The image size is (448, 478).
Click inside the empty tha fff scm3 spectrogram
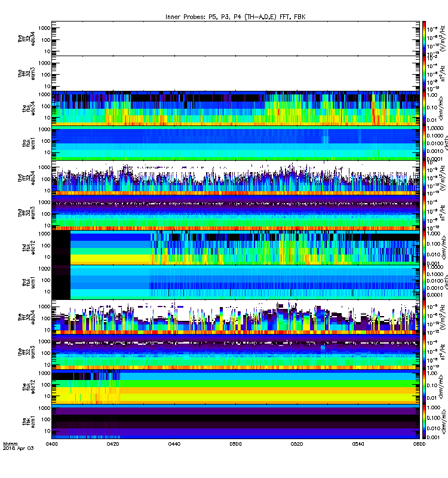click(235, 73)
